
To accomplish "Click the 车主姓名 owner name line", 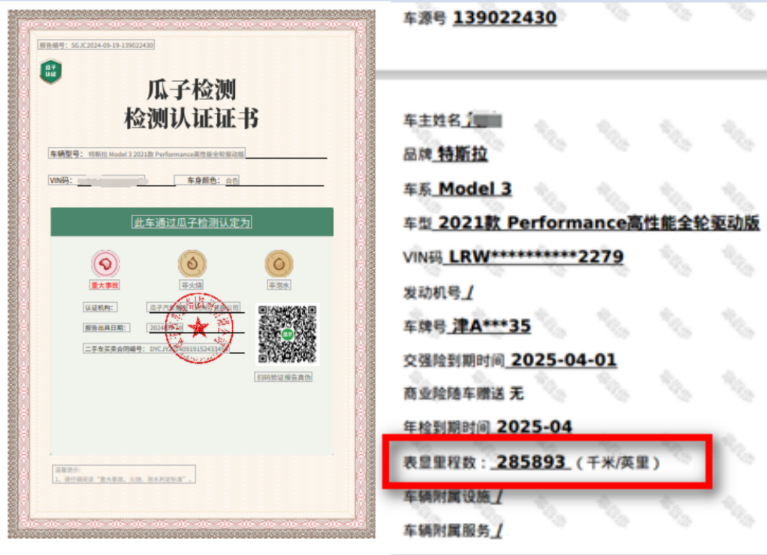I will tap(452, 120).
